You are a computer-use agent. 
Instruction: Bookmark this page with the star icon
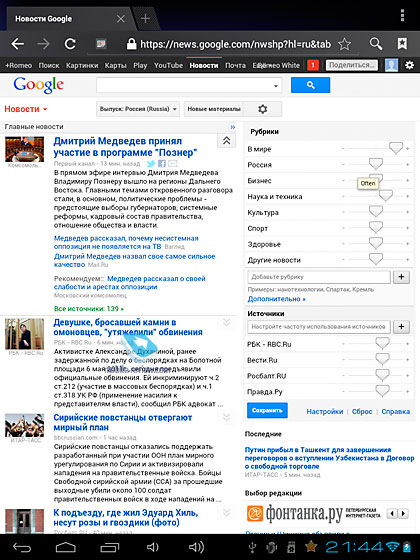(344, 44)
